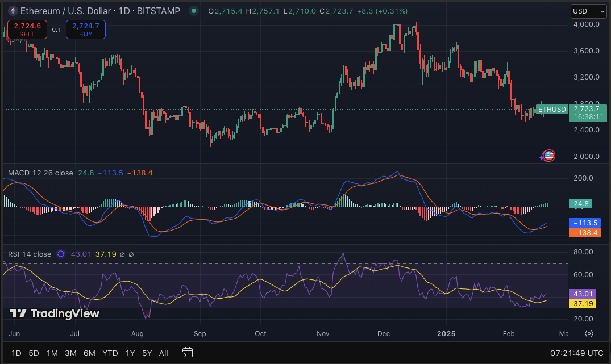The image size is (611, 364).
Task: Click the Ethereum logo in the chart header
Action: tap(11, 11)
